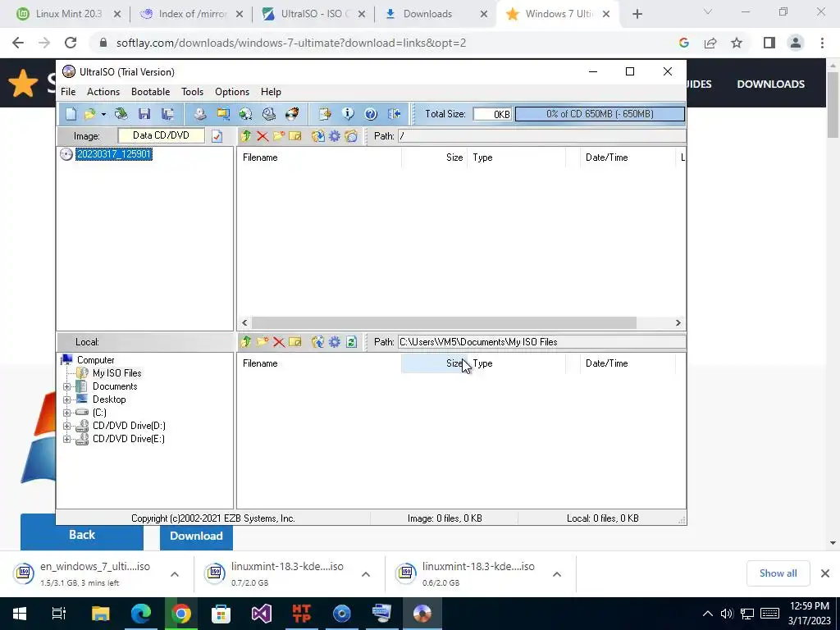Click the red X Delete icon in image pane toolbar

point(262,136)
